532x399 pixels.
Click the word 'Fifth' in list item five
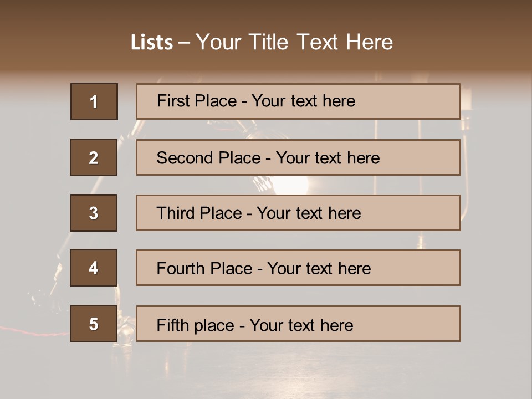(x=172, y=325)
